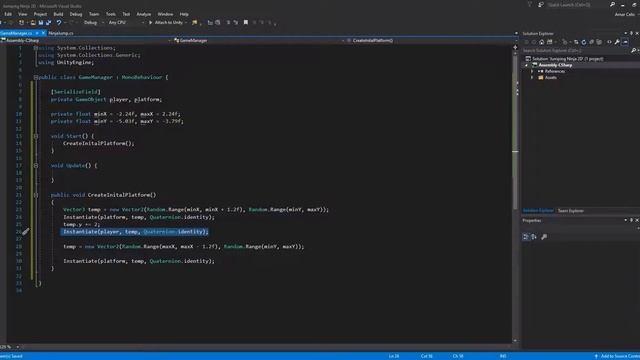Click the notifications flag icon

coord(530,4)
